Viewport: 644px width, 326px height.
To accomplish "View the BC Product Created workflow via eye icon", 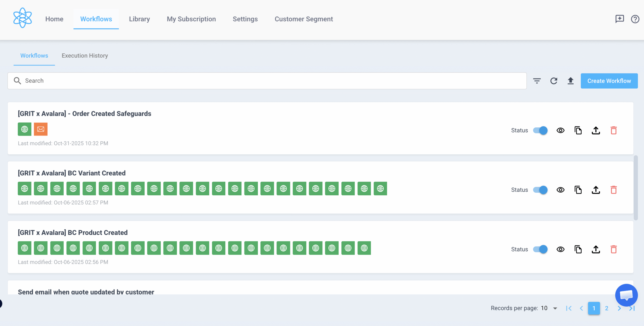I will coord(560,249).
